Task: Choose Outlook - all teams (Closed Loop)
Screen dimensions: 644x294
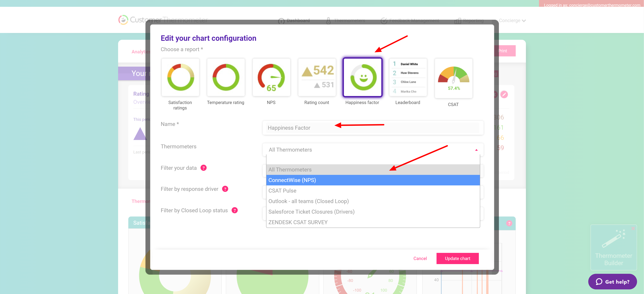Action: click(373, 201)
